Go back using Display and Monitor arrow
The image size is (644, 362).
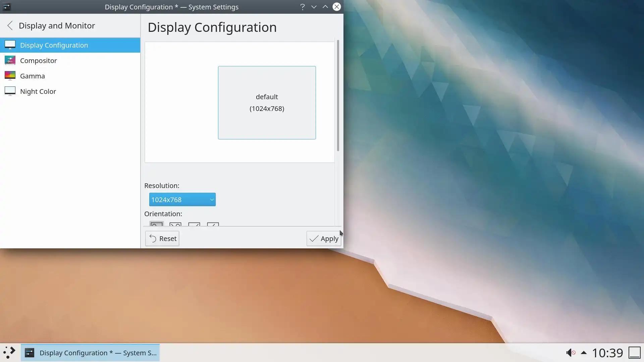10,25
